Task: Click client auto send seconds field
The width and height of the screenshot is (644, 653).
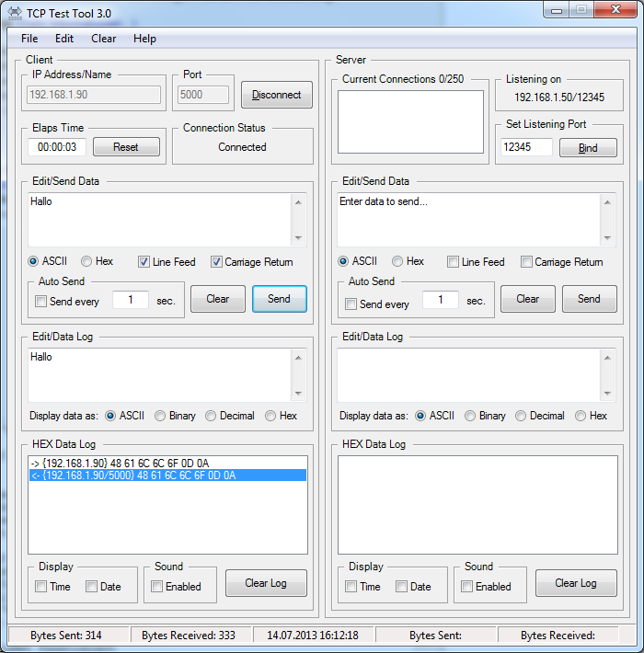Action: point(131,300)
